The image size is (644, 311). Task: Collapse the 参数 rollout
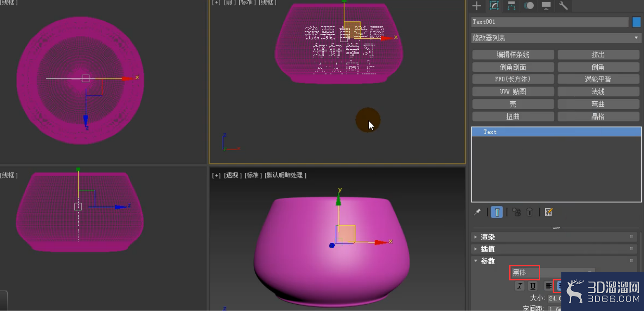(553, 261)
